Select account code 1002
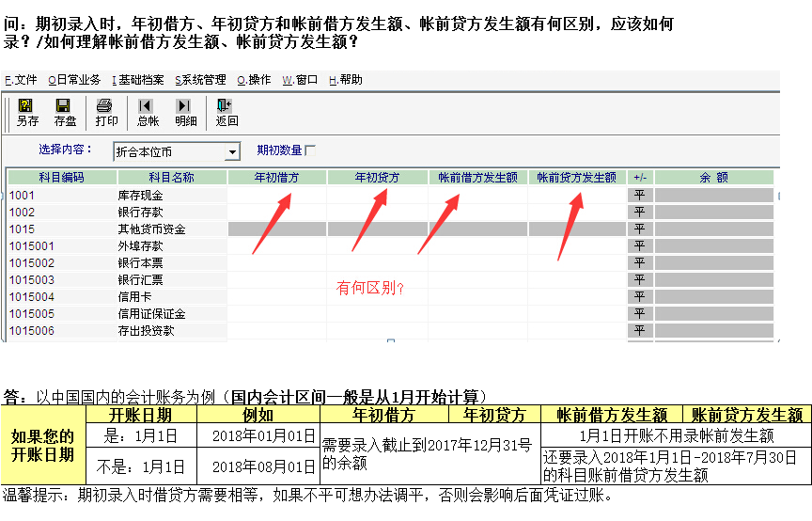The width and height of the screenshot is (812, 521). pos(22,212)
